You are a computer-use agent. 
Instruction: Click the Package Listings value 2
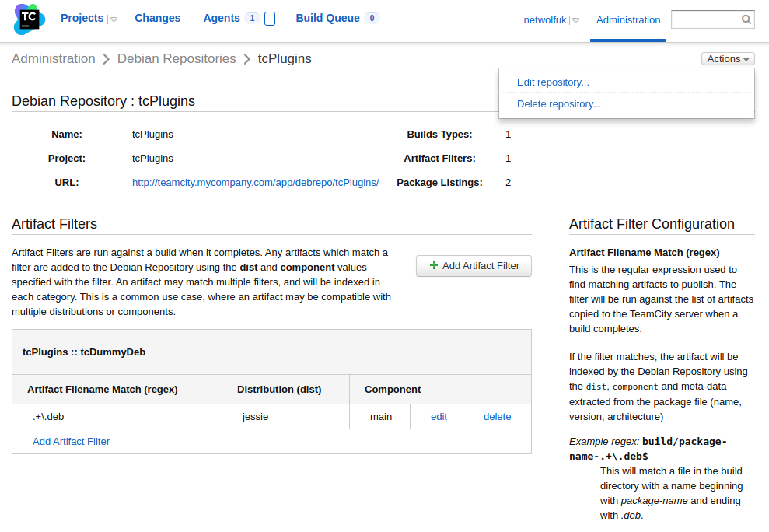pos(508,183)
